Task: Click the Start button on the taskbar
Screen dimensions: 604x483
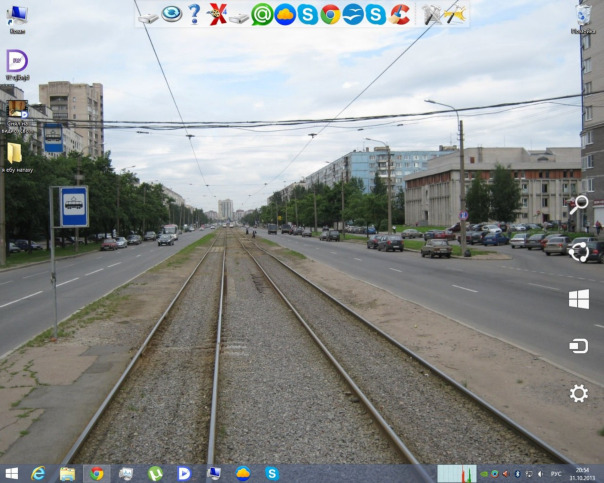Action: (x=11, y=473)
